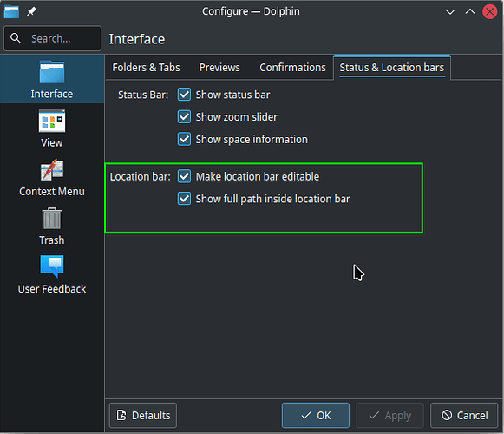
Task: Select the Interface category in the sidebar
Action: (52, 80)
